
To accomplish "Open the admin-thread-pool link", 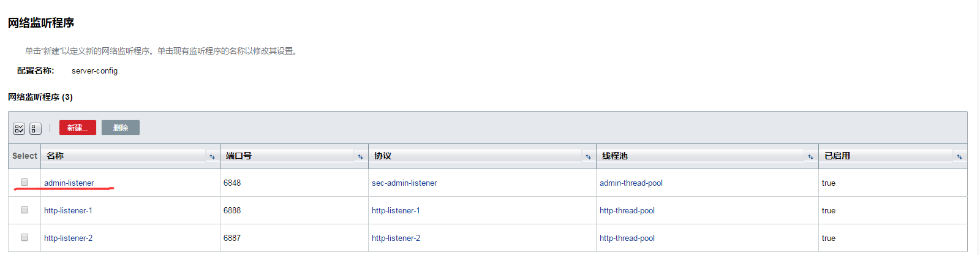I will click(631, 183).
